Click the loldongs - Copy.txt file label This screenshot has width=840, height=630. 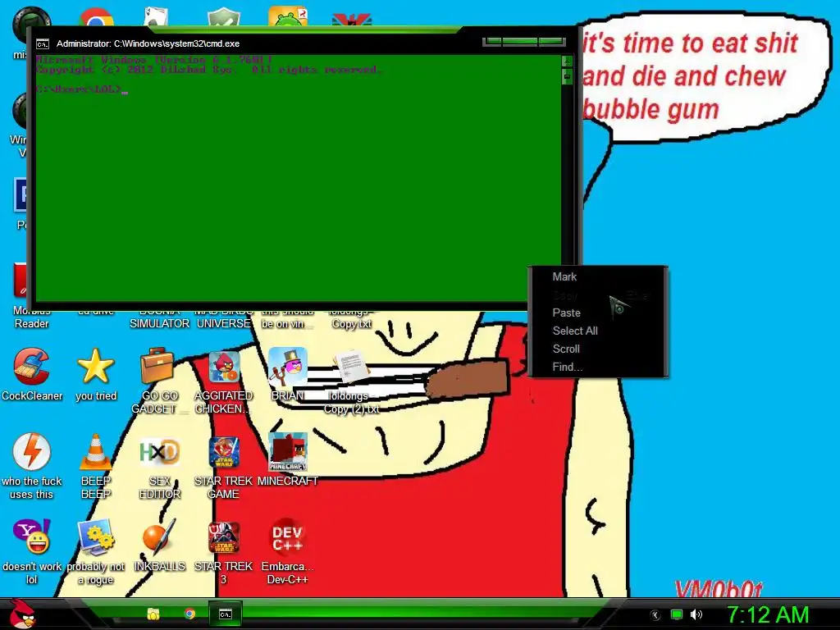click(x=351, y=317)
